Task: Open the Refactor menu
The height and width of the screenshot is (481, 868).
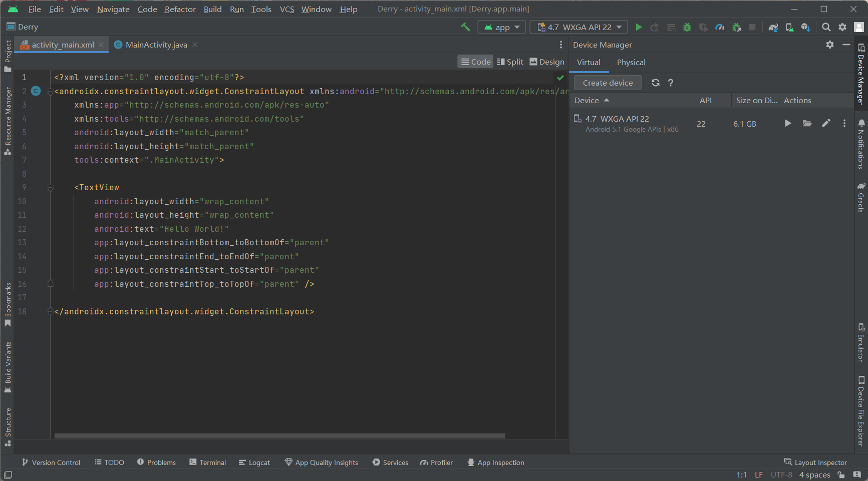Action: 180,9
